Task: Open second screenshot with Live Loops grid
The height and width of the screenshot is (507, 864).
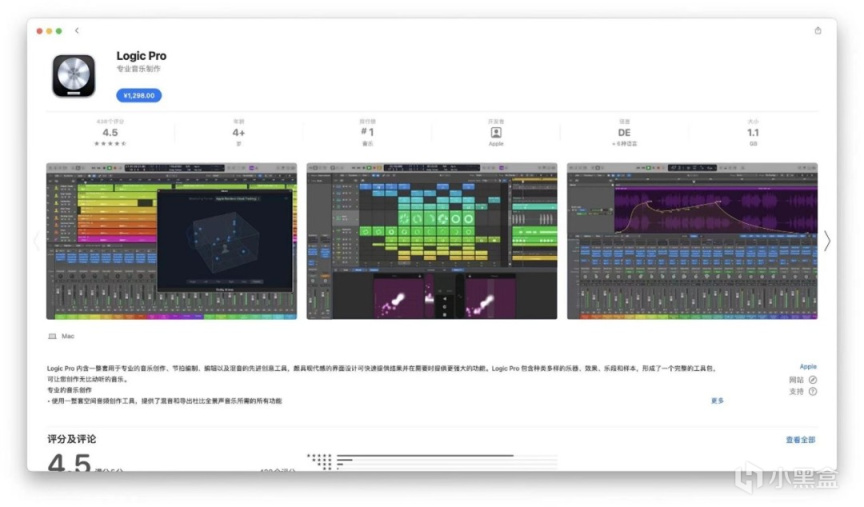Action: (432, 241)
